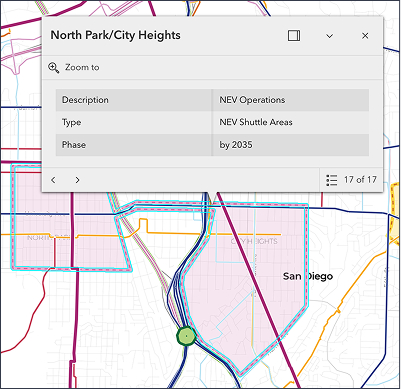Open the feature list 17 of 17
This screenshot has width=401, height=389.
351,180
